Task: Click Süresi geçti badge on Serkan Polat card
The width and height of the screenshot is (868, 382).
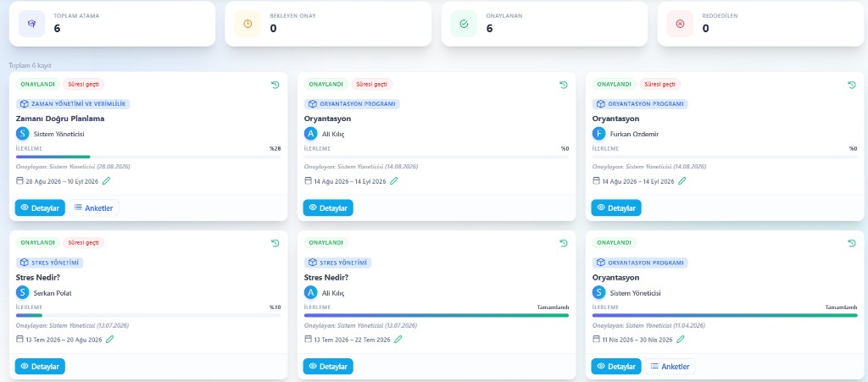Action: coord(84,243)
